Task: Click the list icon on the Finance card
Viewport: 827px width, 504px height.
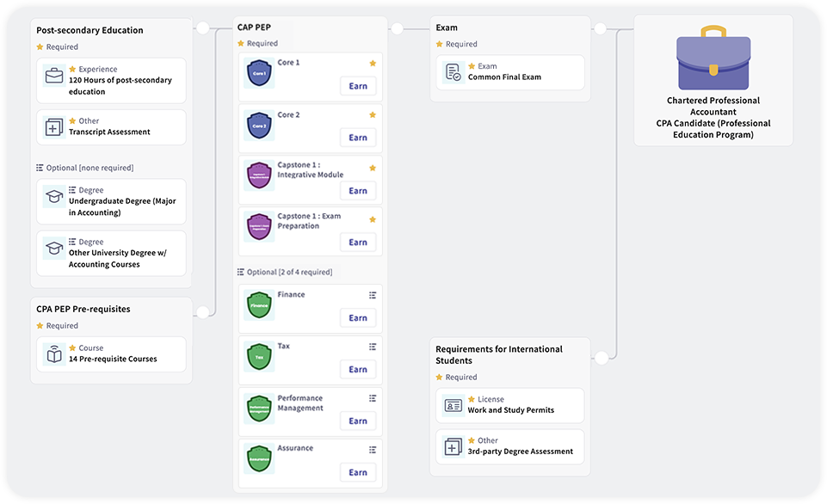Action: (x=373, y=295)
